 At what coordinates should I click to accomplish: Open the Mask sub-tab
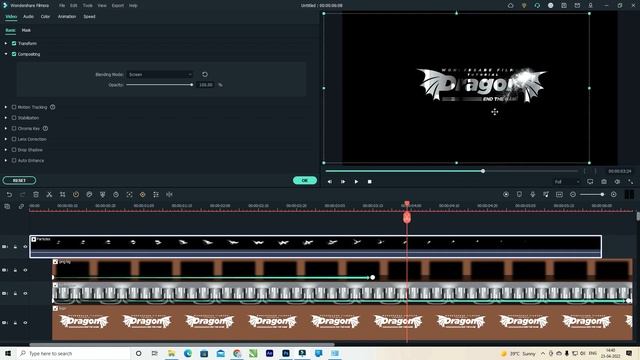26,30
